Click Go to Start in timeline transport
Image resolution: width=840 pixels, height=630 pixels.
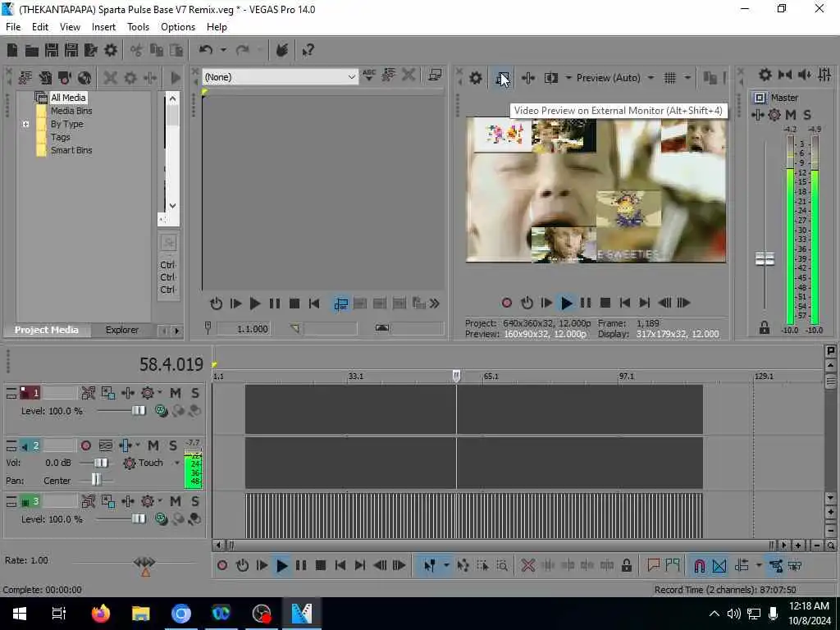(340, 566)
